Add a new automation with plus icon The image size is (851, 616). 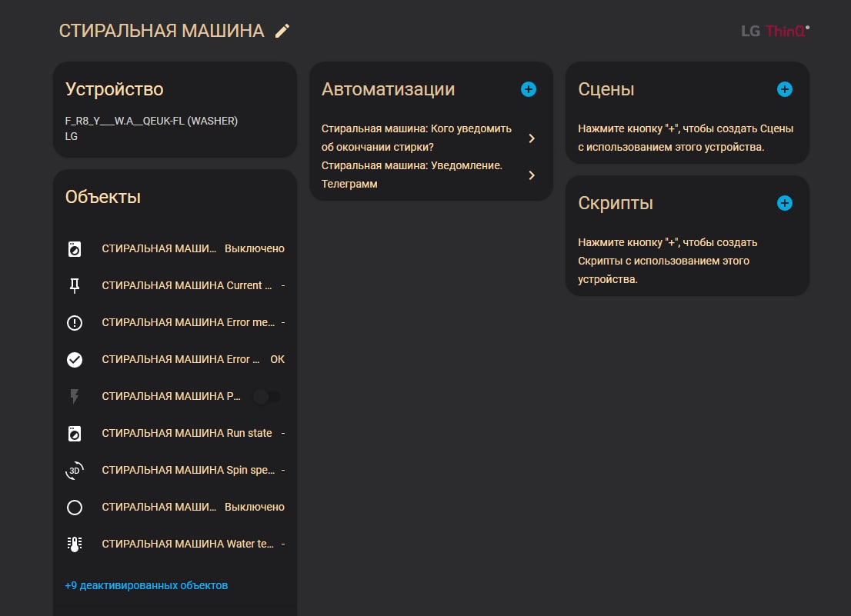[529, 89]
